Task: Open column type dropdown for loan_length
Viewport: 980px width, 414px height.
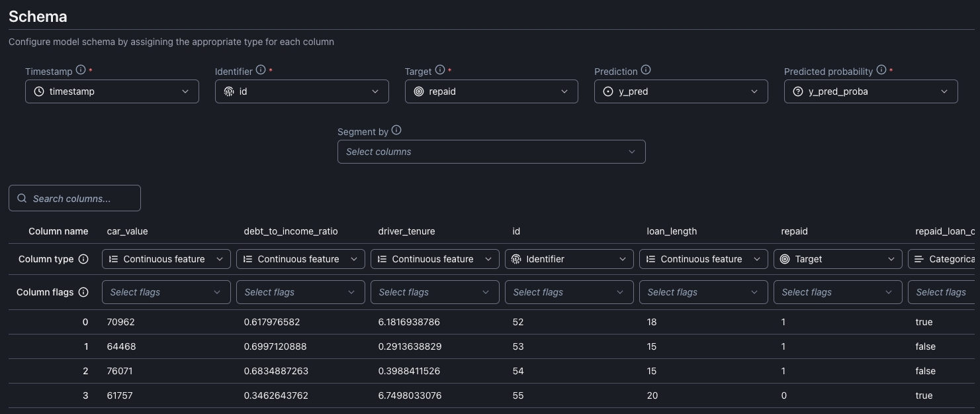Action: pyautogui.click(x=703, y=259)
